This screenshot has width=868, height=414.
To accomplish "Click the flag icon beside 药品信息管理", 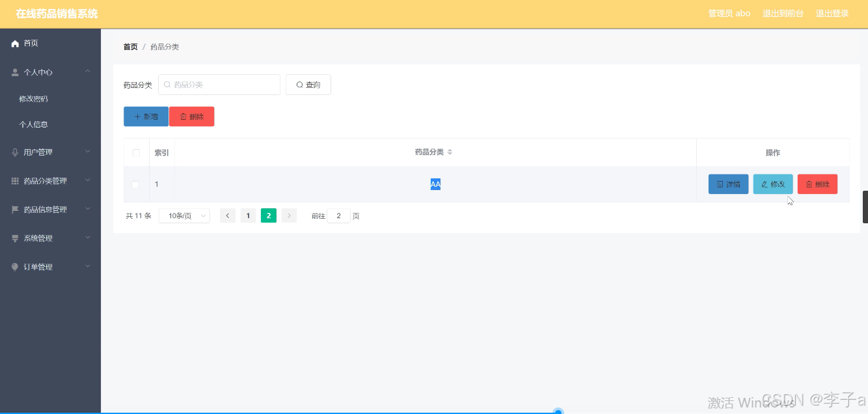I will coord(15,210).
